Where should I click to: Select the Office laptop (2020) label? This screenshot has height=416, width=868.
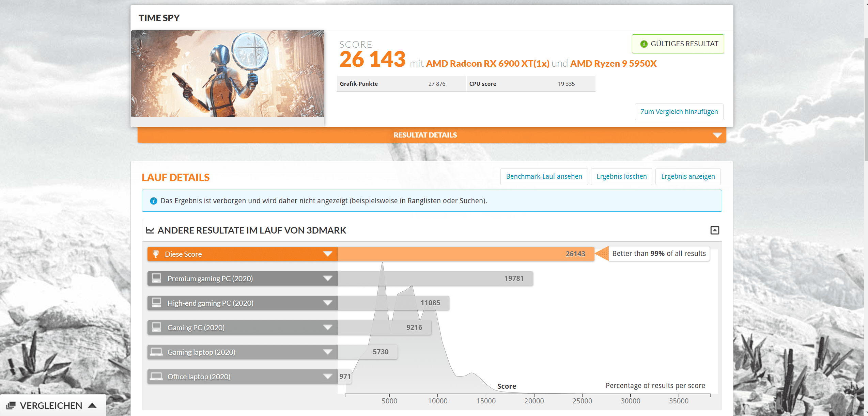199,377
